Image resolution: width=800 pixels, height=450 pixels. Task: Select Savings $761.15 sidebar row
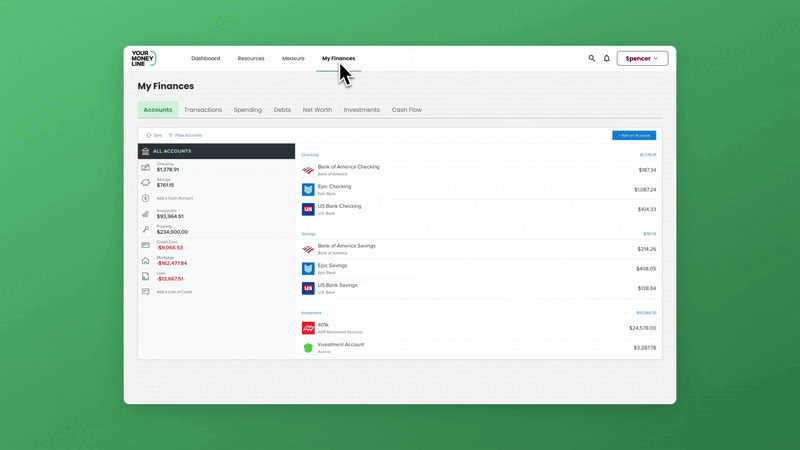coord(216,183)
